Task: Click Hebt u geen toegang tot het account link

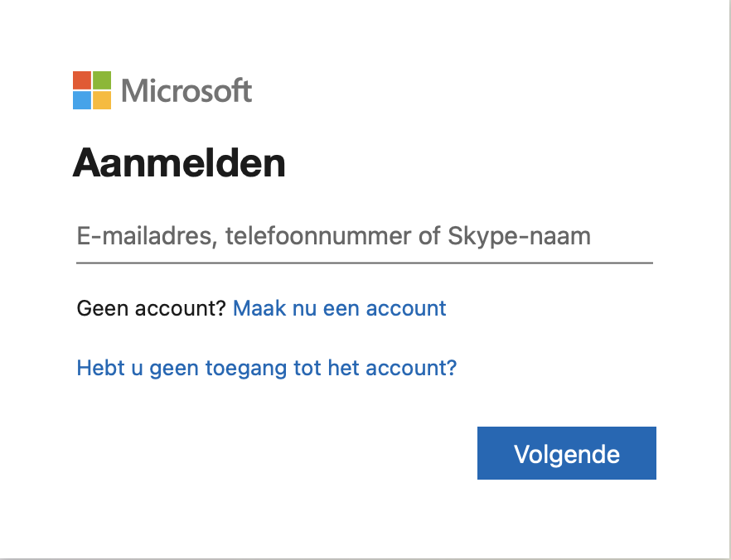Action: (x=265, y=368)
